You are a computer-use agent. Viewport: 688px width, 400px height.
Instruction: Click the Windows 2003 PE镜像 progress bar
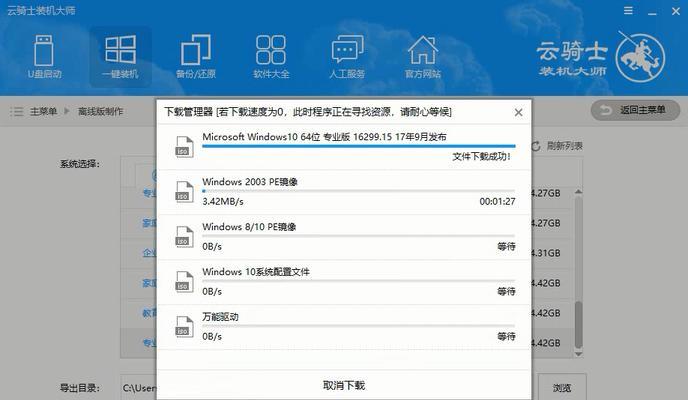coord(358,191)
